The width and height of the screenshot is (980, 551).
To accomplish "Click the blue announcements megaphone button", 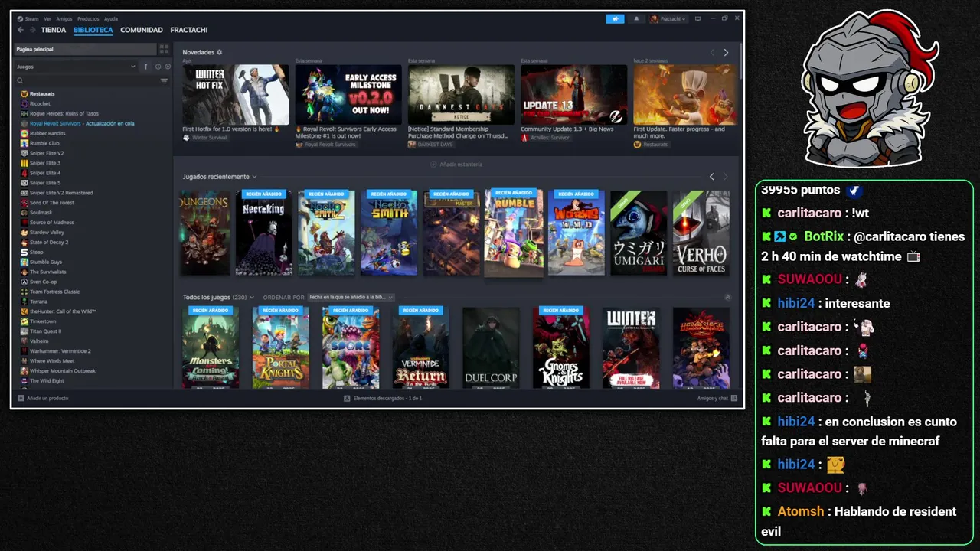I will tap(615, 18).
